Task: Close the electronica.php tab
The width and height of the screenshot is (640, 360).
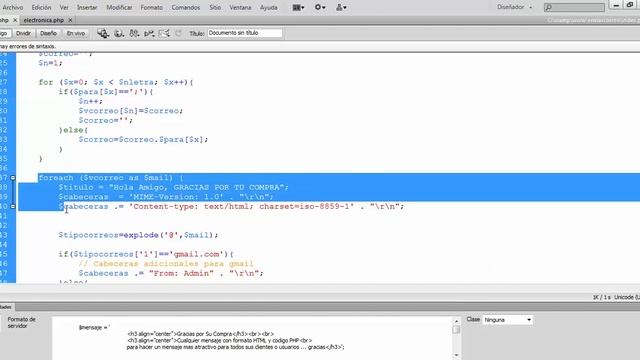Action: click(70, 20)
